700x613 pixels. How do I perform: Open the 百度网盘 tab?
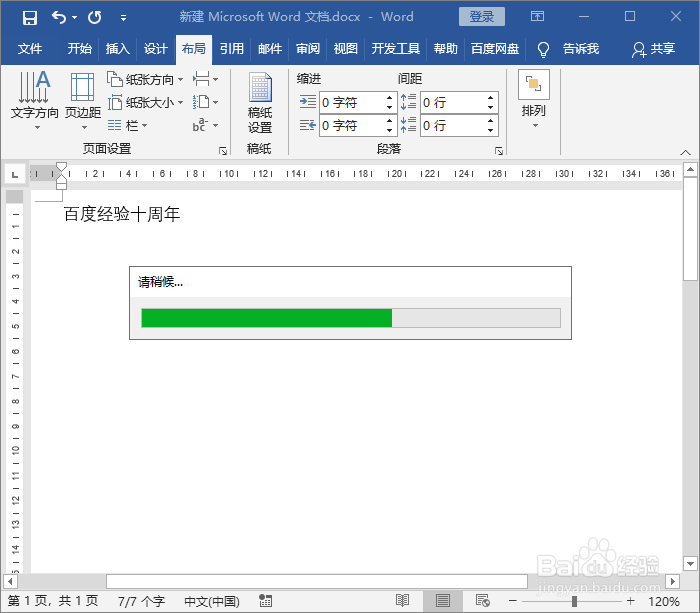click(495, 48)
